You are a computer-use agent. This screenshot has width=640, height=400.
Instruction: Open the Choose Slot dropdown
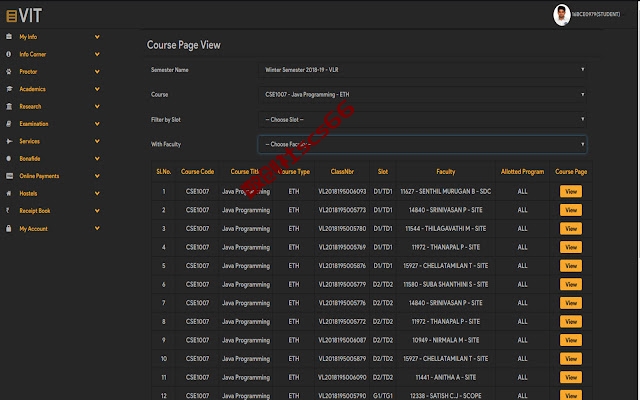[422, 120]
